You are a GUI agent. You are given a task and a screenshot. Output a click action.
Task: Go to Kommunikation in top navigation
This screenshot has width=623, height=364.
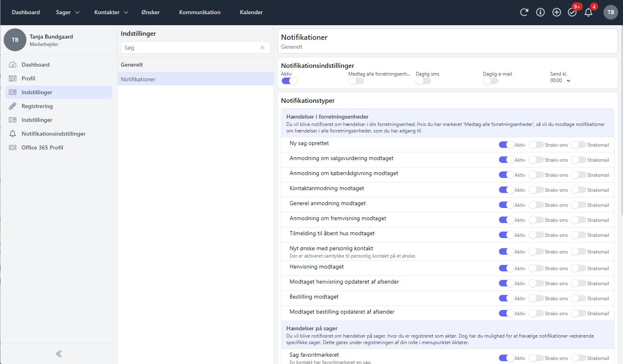(200, 12)
